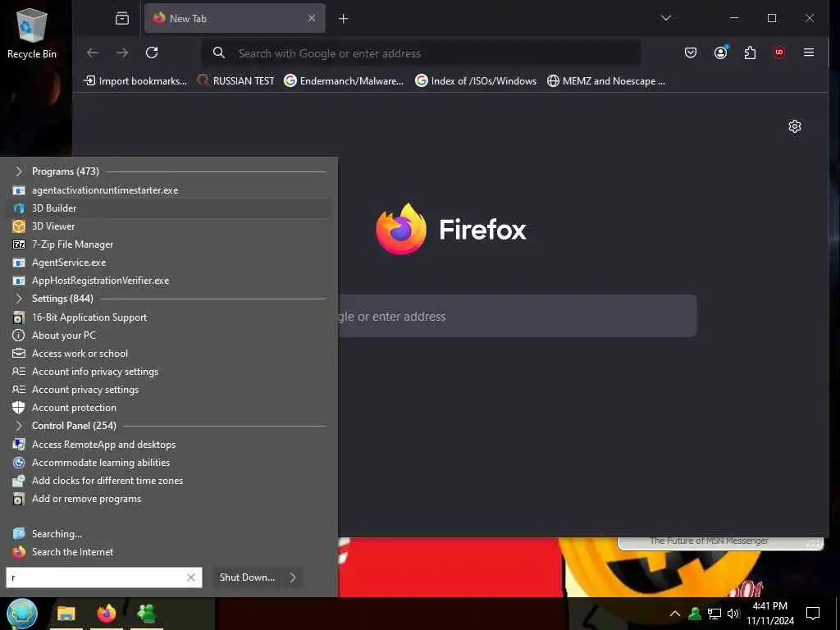Open 7-Zip File Manager result
Image resolution: width=840 pixels, height=630 pixels.
click(169, 244)
